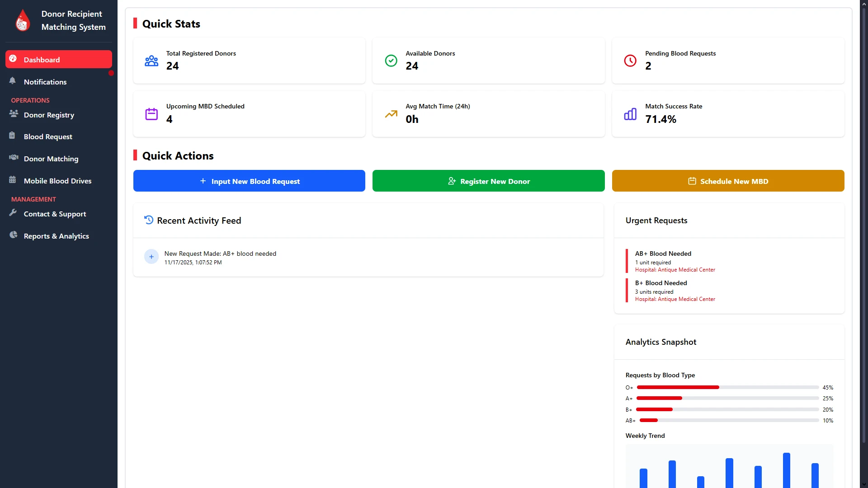Navigate to Donor Matching
868x488 pixels.
click(59, 159)
